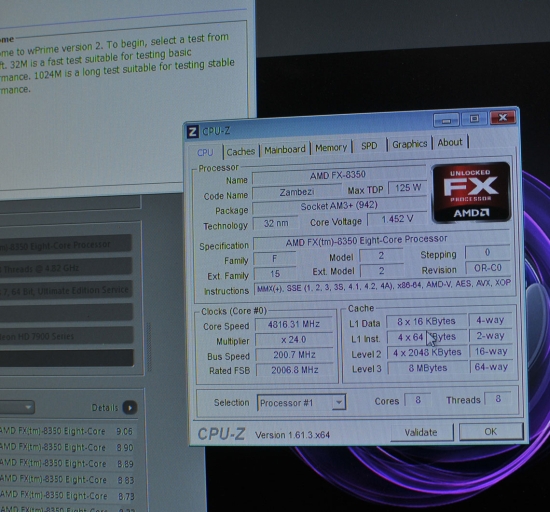Click the Specification field AMD FX(tm)-8350 Eight-Core Processor
550x512 pixels.
coord(381,240)
